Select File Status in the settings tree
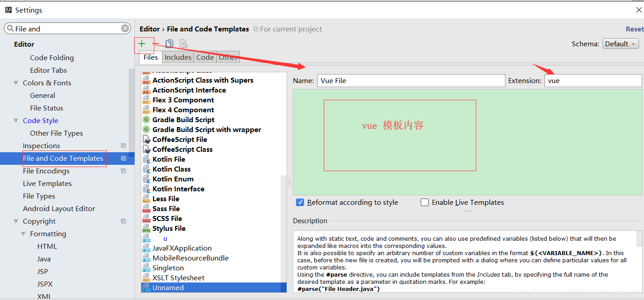 point(47,108)
